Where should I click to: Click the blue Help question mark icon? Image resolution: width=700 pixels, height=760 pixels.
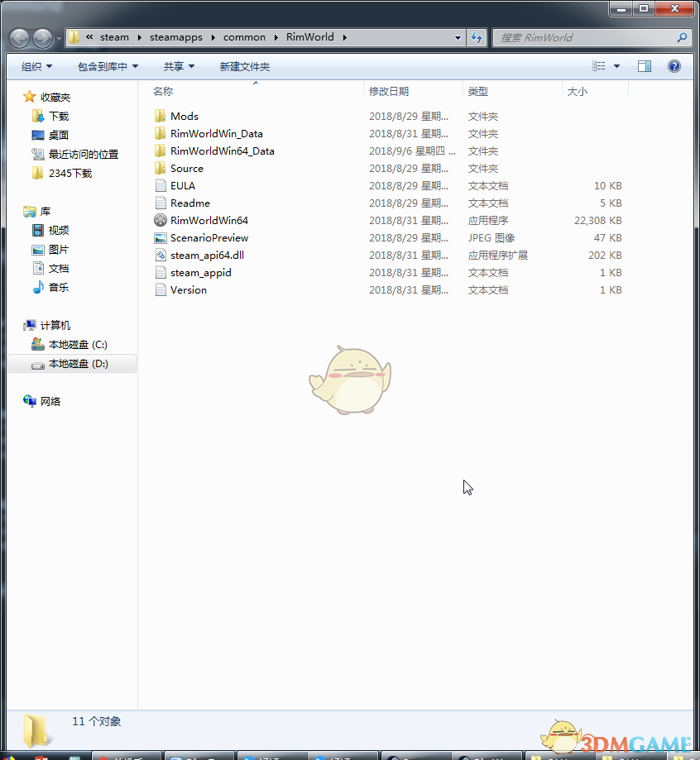674,66
